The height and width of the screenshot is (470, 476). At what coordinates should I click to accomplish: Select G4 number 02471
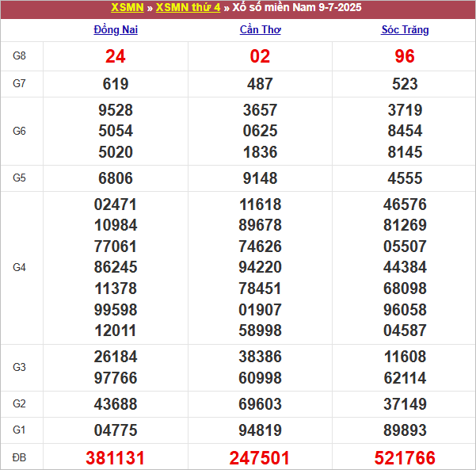click(x=116, y=204)
